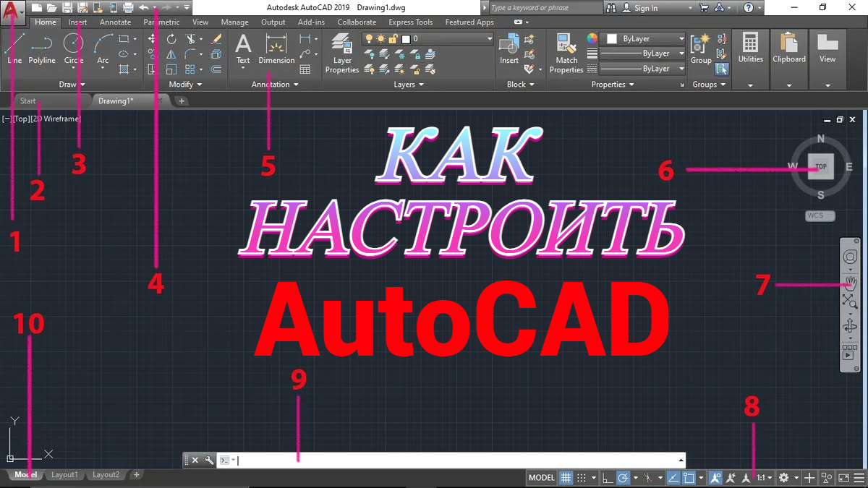Open the Manage ribbon tab

(234, 22)
